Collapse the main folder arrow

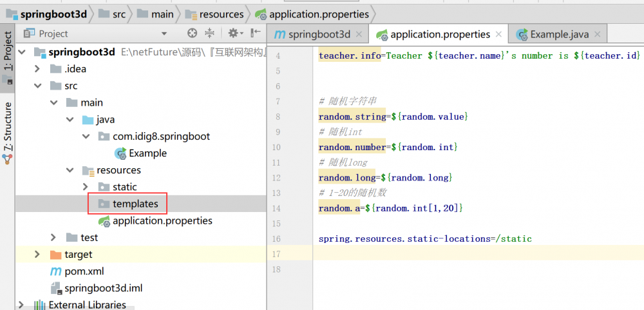(x=54, y=102)
